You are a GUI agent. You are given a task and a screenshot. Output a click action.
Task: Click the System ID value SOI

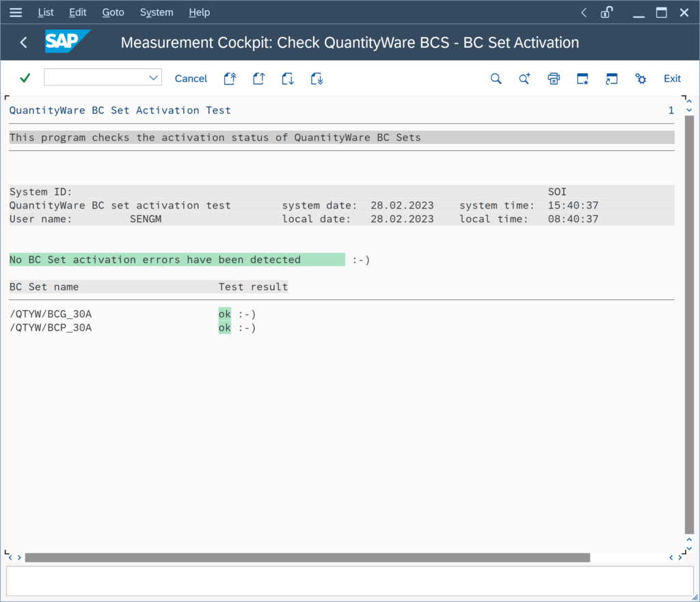click(557, 192)
